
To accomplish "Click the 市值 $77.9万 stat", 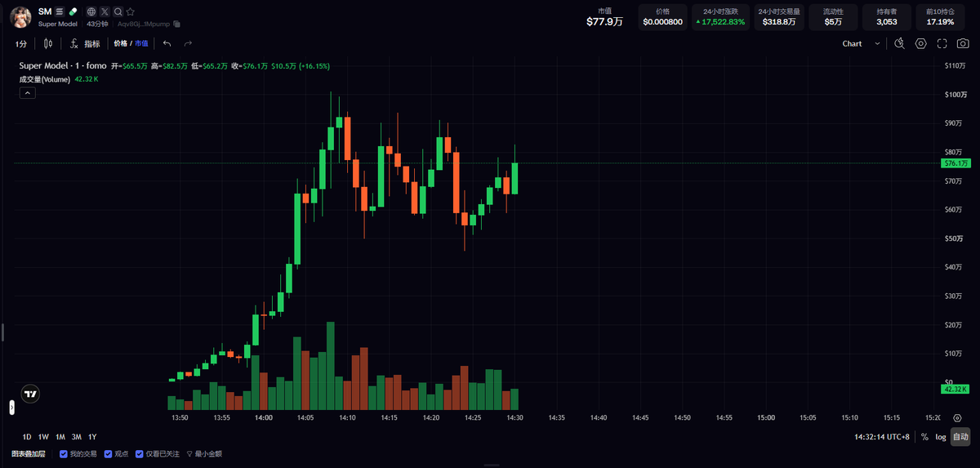I will 604,17.
